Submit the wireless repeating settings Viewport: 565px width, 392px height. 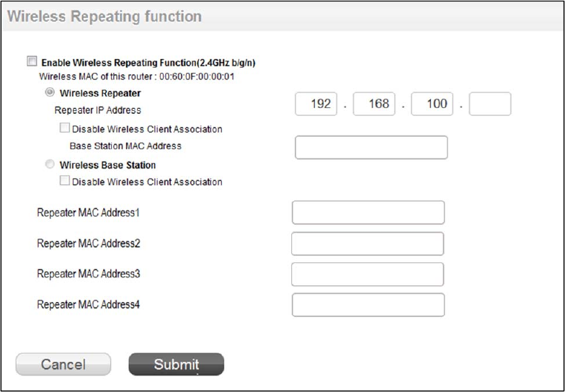pos(177,365)
